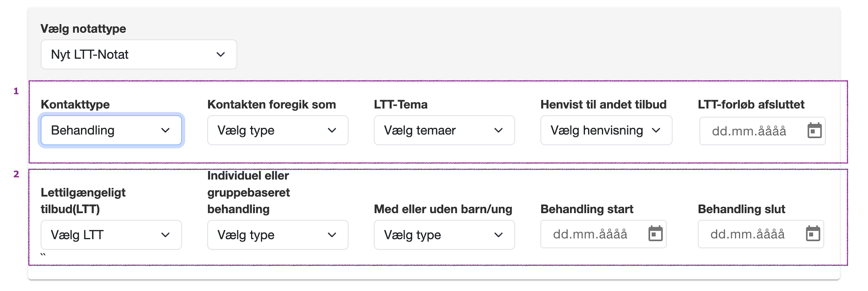Open the Vælg LTT dropdown
The height and width of the screenshot is (291, 868).
(x=111, y=235)
